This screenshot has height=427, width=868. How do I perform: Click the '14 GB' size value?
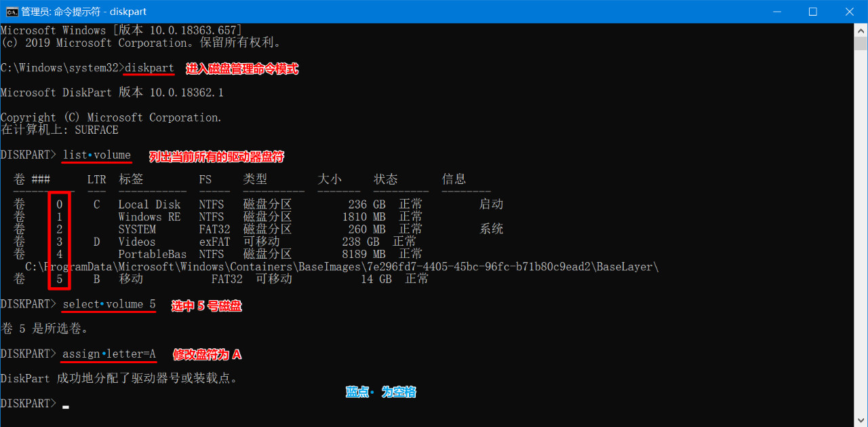376,279
